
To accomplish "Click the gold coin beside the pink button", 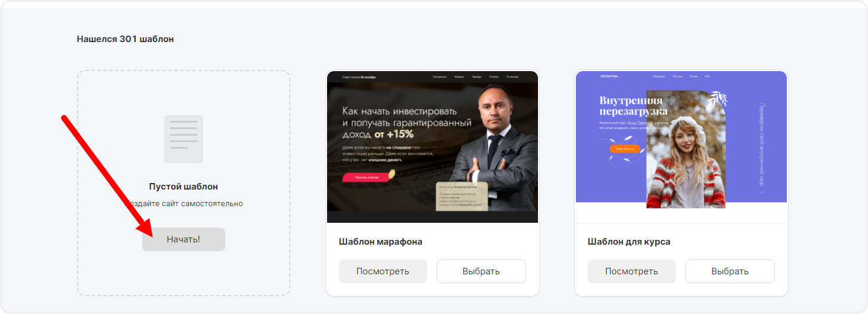I will click(392, 175).
